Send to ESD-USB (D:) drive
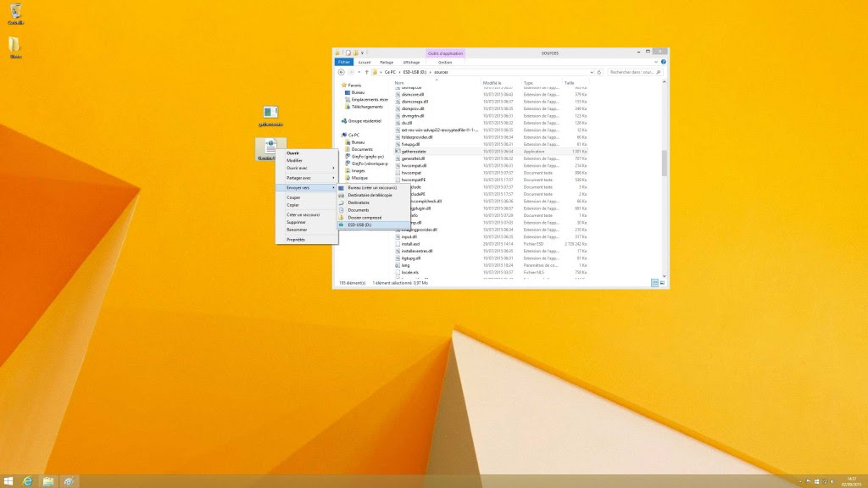This screenshot has height=488, width=868. pos(374,225)
